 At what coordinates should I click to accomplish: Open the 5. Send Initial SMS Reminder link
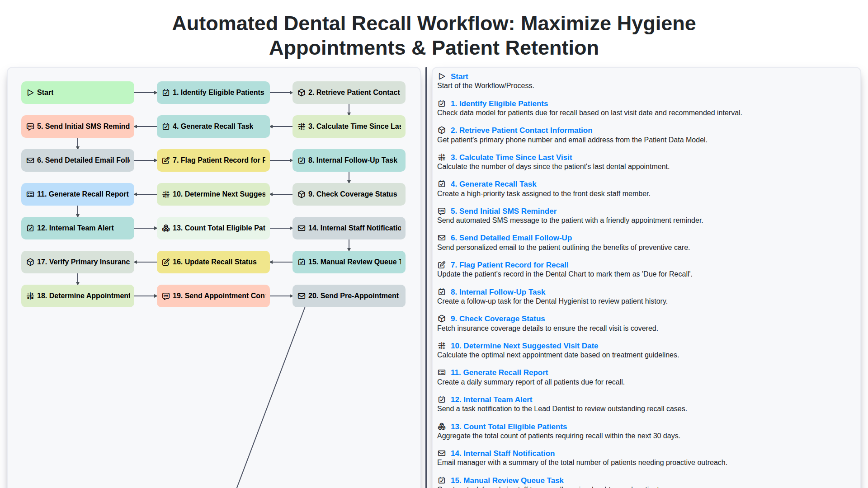coord(504,211)
